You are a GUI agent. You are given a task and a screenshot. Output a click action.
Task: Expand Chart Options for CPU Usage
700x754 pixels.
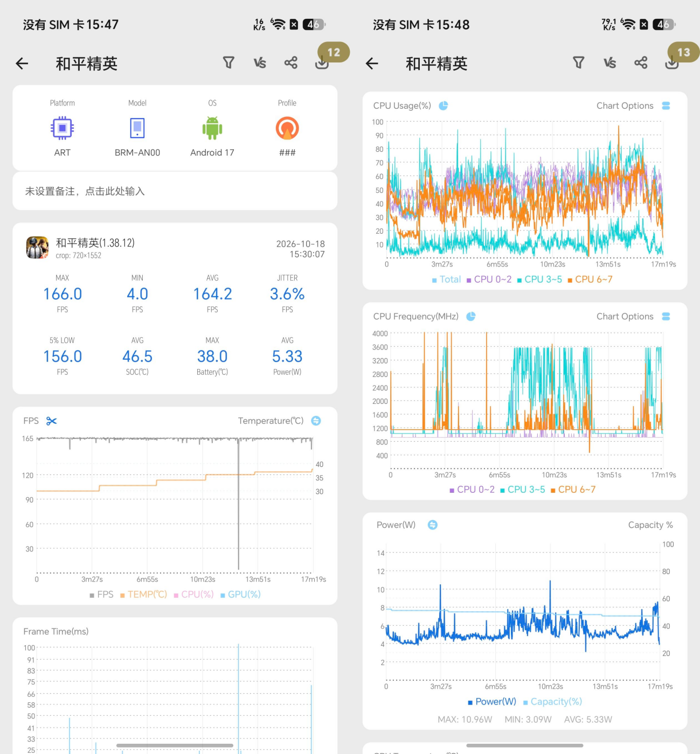coord(633,106)
